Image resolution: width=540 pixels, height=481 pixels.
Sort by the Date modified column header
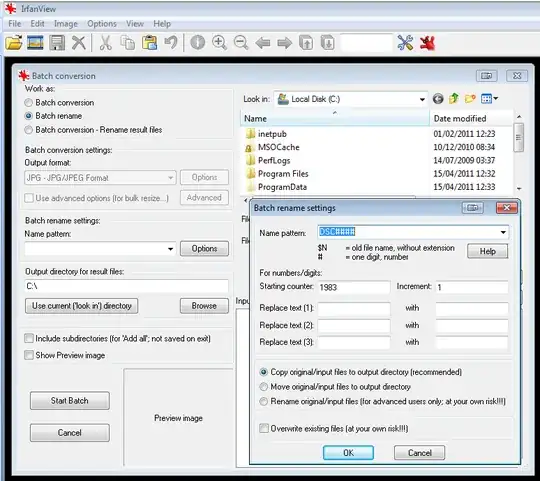471,119
